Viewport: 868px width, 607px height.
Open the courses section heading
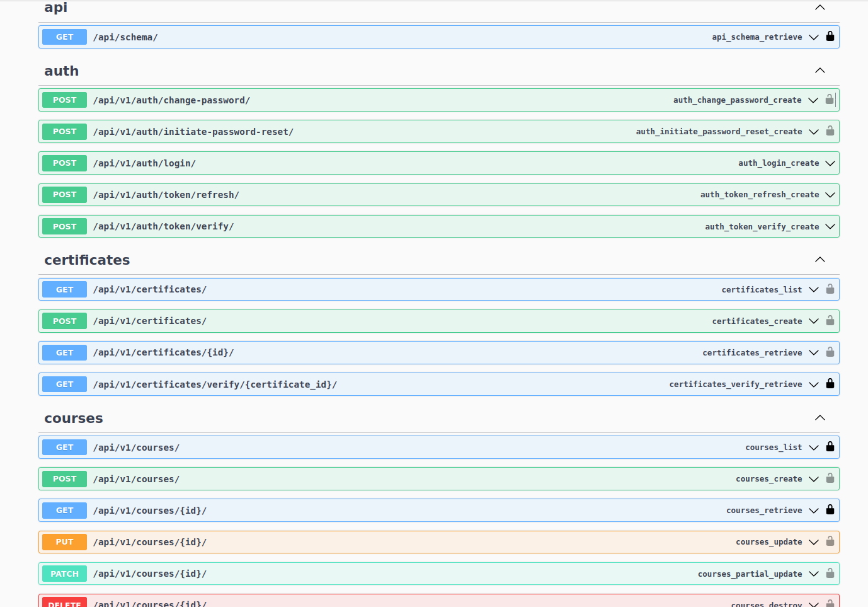click(73, 418)
